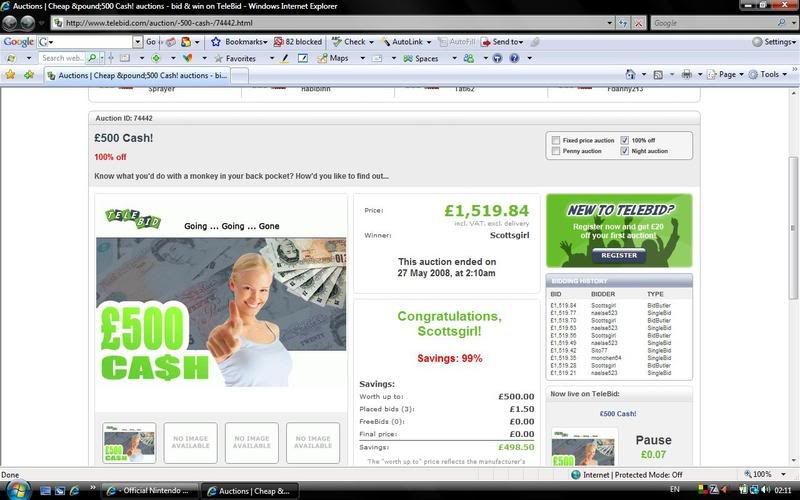Click Windows Live Favorites star button

(235, 59)
